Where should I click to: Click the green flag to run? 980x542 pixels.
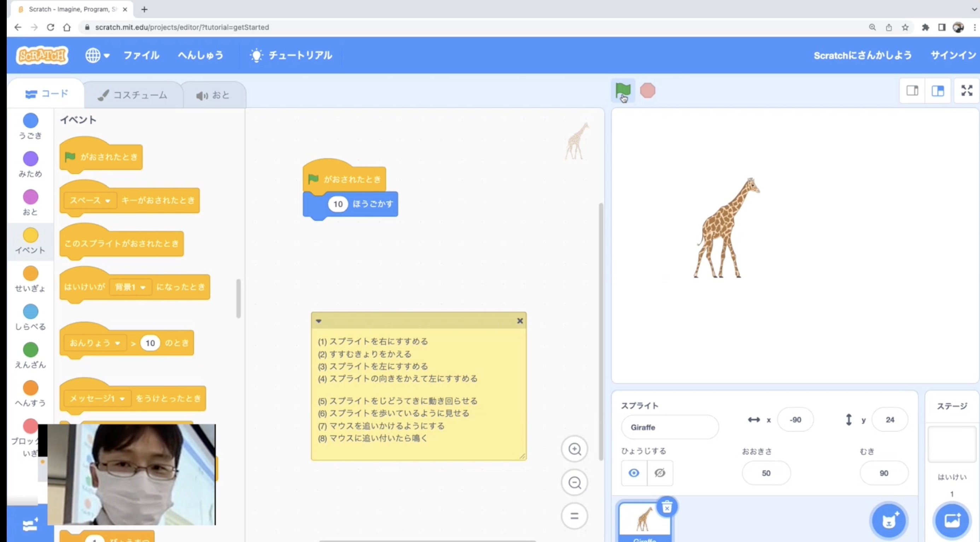pyautogui.click(x=623, y=90)
